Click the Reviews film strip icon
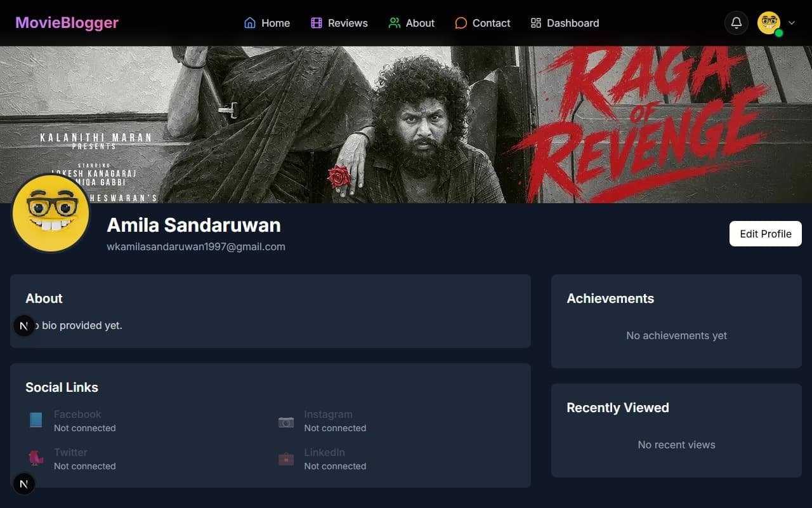Viewport: 812px width, 508px height. click(317, 23)
